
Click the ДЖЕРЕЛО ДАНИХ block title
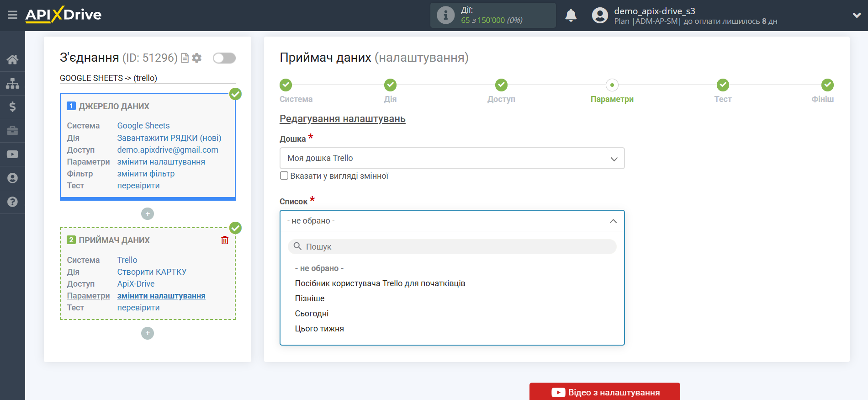coord(114,107)
